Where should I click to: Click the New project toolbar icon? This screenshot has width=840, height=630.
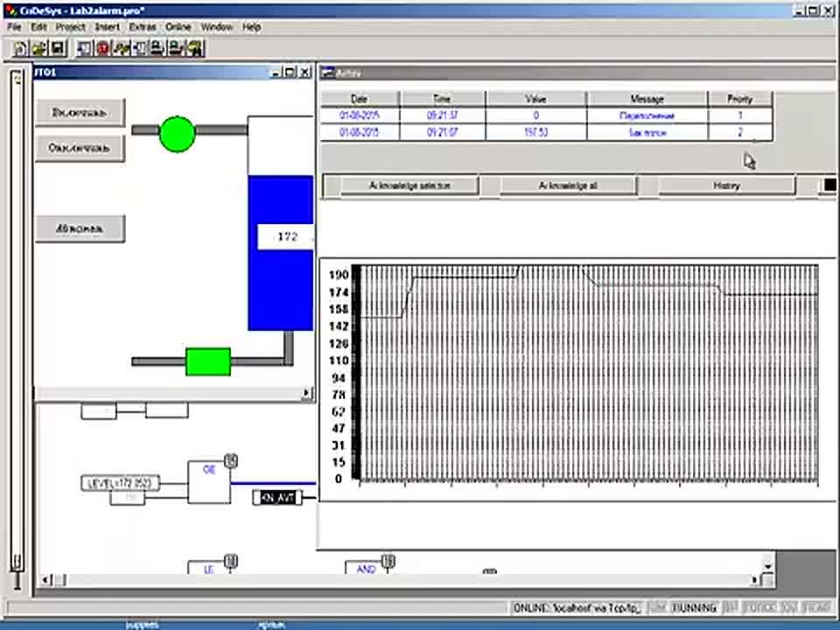(x=20, y=49)
